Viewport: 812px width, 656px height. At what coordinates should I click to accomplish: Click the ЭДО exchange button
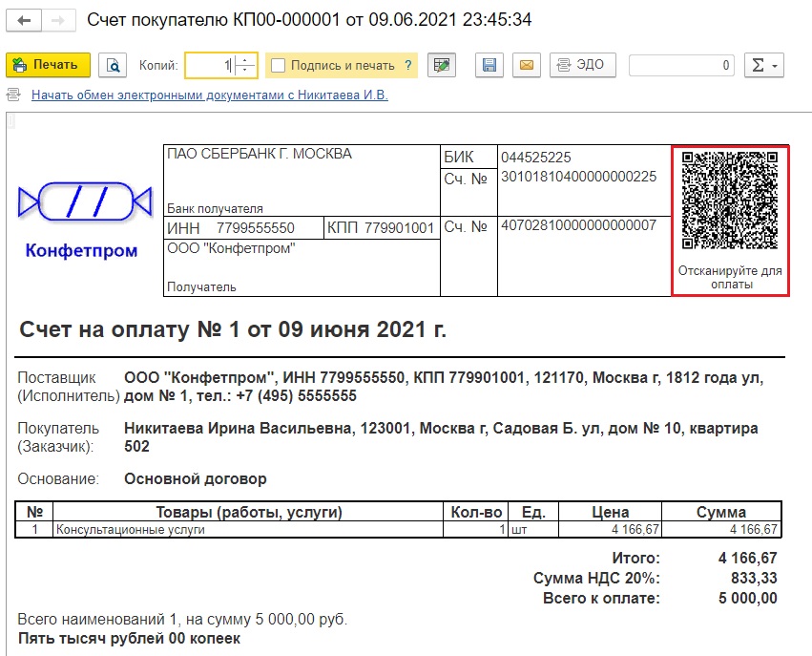click(x=583, y=65)
